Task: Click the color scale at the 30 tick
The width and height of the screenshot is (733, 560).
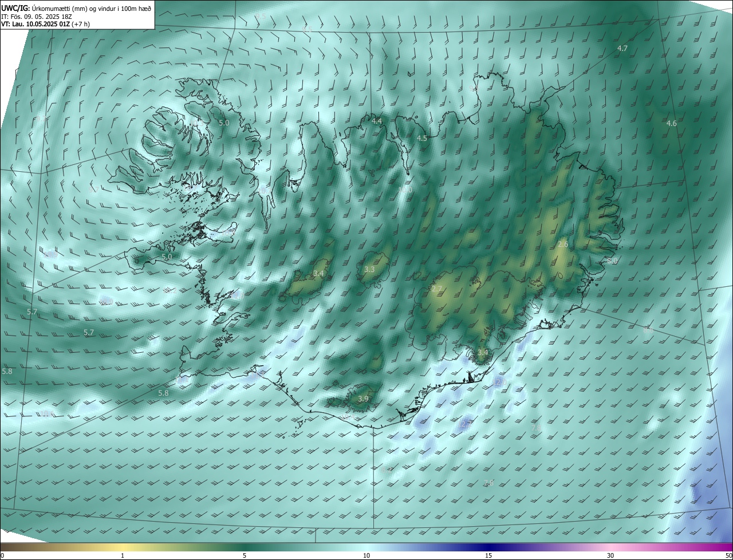Action: (x=610, y=555)
